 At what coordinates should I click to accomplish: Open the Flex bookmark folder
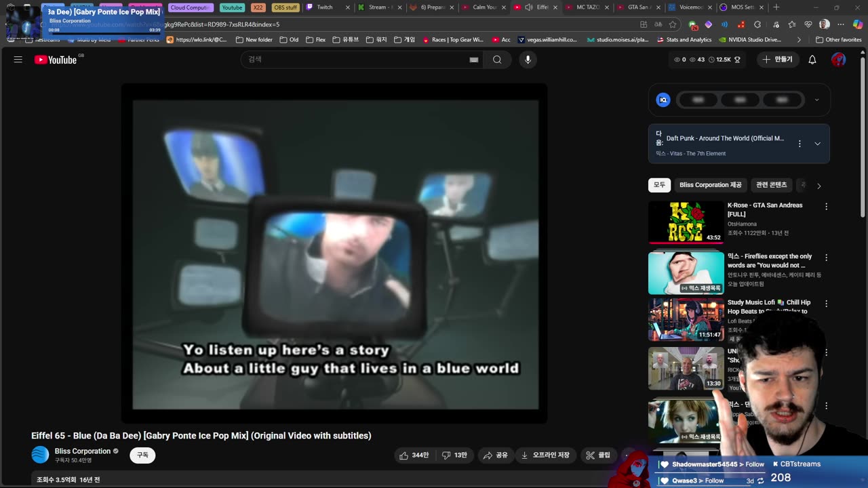[x=316, y=40]
